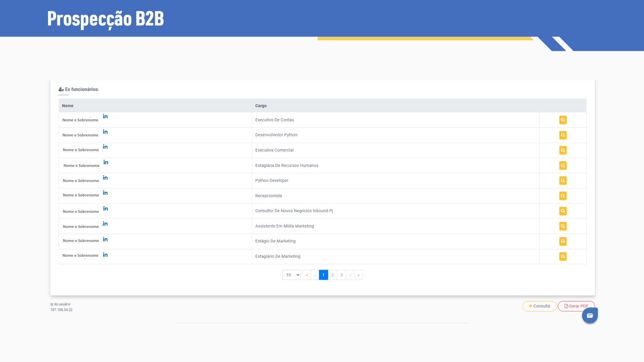Open the blue chat widget bubble
Viewport: 644px width, 362px height.
coord(590,316)
